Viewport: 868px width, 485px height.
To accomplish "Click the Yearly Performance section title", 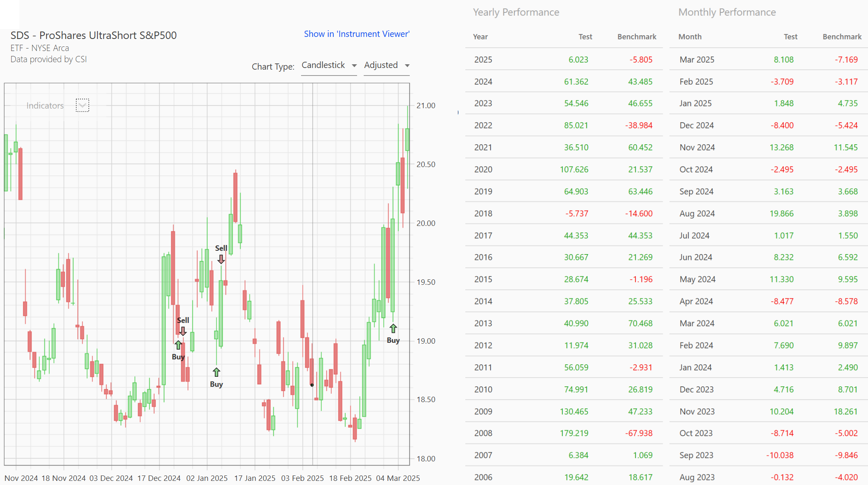I will coord(516,12).
